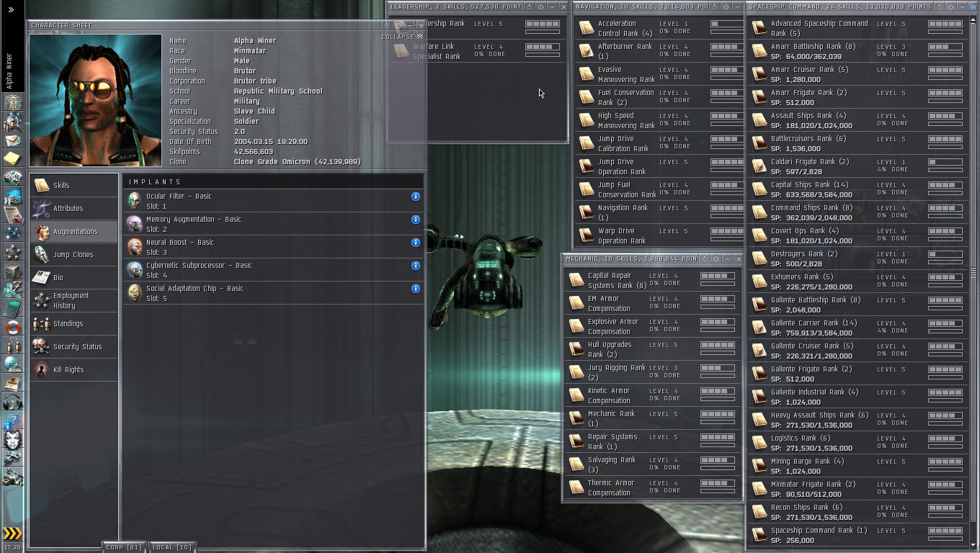Click the Amarr Battleship skill book icon

(x=759, y=51)
